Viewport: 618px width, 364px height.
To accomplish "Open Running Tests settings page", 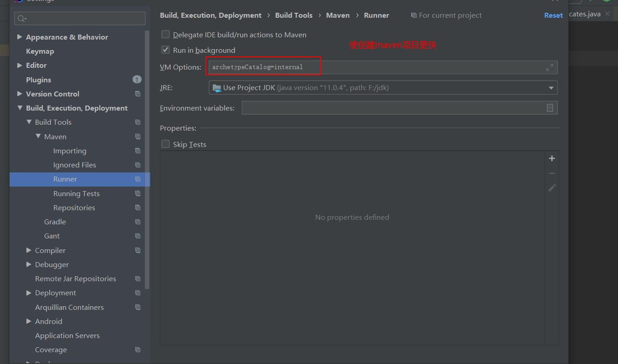I will point(77,193).
